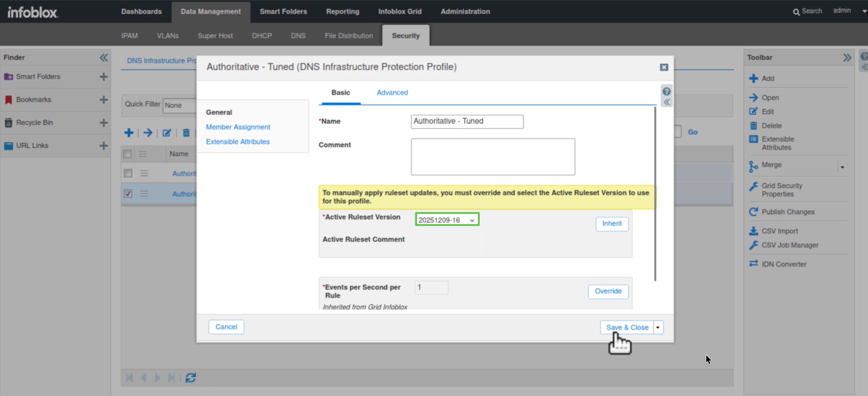Uncheck the selected second profile row checkbox
Viewport: 868px width, 396px height.
pyautogui.click(x=128, y=194)
